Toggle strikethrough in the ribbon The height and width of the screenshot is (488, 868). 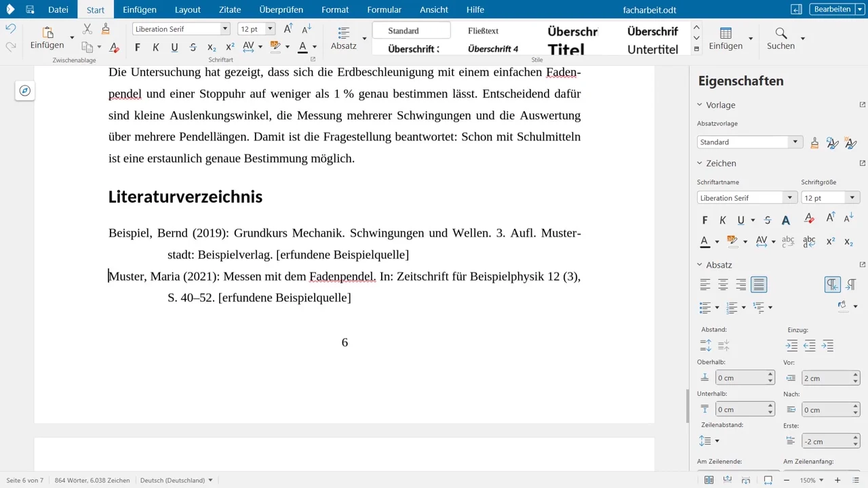[193, 47]
